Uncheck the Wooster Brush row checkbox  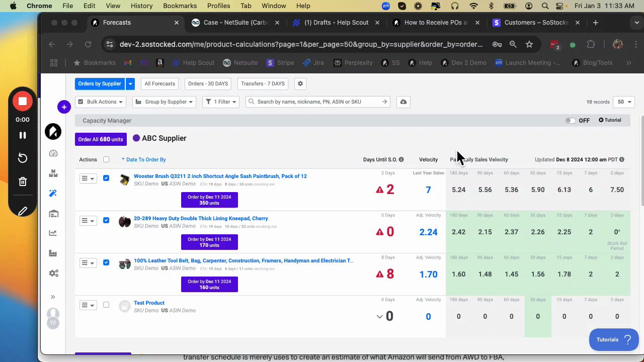point(106,178)
